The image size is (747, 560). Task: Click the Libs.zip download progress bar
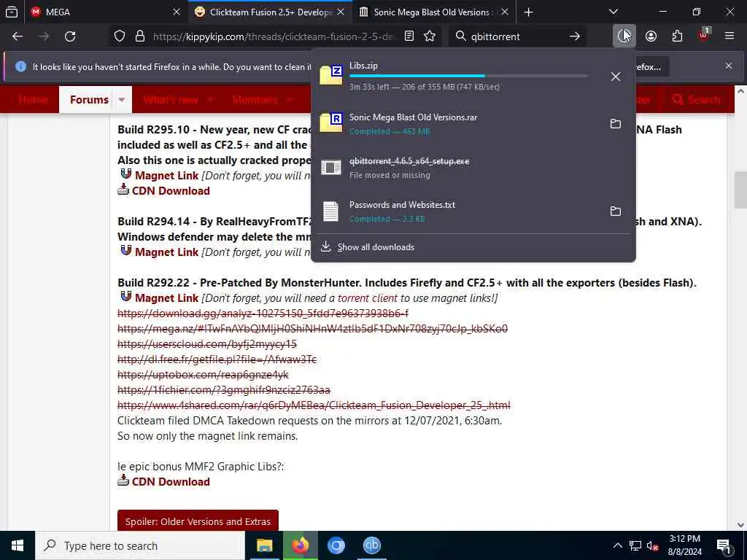[469, 76]
